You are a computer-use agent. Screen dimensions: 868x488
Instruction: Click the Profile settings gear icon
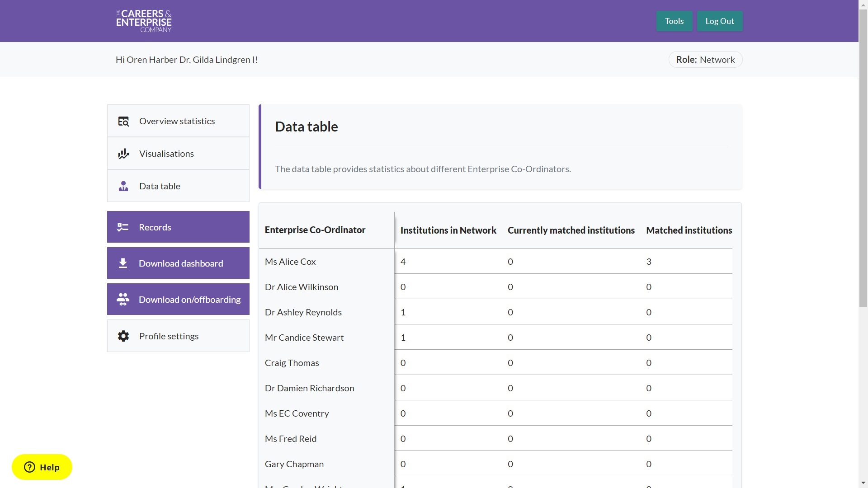click(x=123, y=336)
